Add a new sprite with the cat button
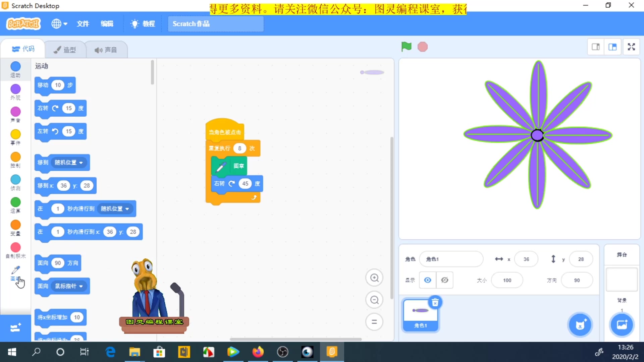 tap(580, 324)
